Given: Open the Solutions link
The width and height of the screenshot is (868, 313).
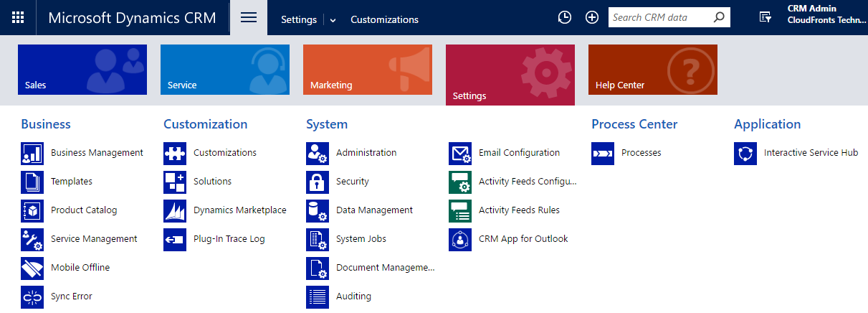Looking at the screenshot, I should pyautogui.click(x=213, y=182).
